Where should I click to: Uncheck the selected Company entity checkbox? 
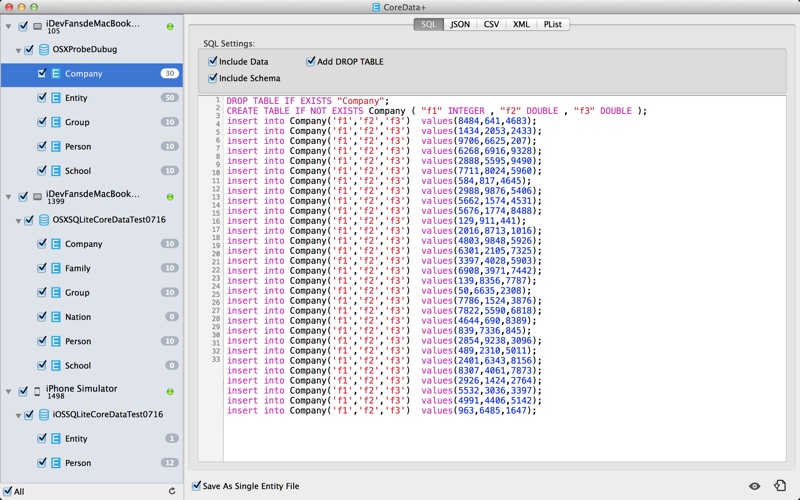coord(42,73)
